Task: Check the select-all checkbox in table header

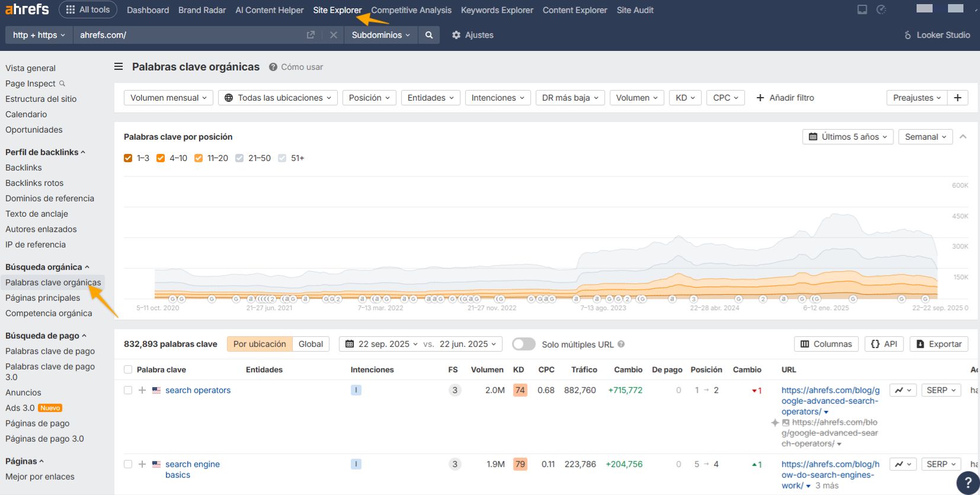Action: pos(128,369)
